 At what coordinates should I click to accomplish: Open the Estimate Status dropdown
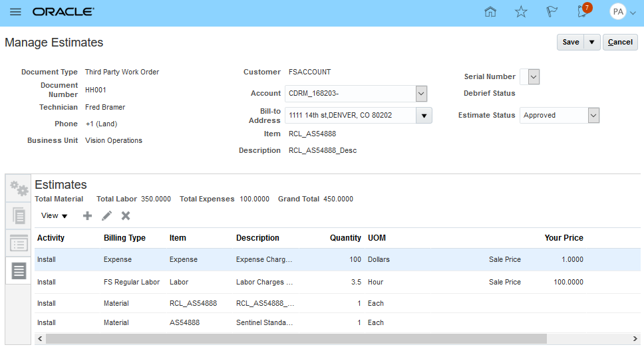click(x=593, y=115)
